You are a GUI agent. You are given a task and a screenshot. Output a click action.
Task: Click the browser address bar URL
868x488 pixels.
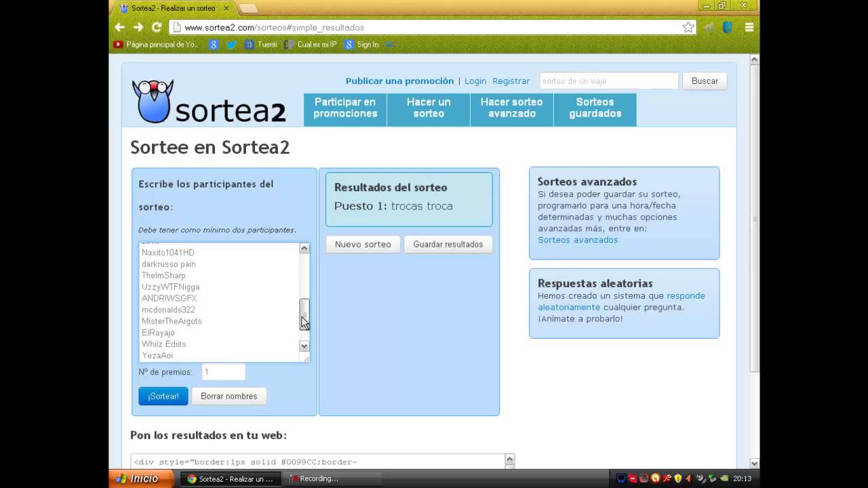click(274, 28)
